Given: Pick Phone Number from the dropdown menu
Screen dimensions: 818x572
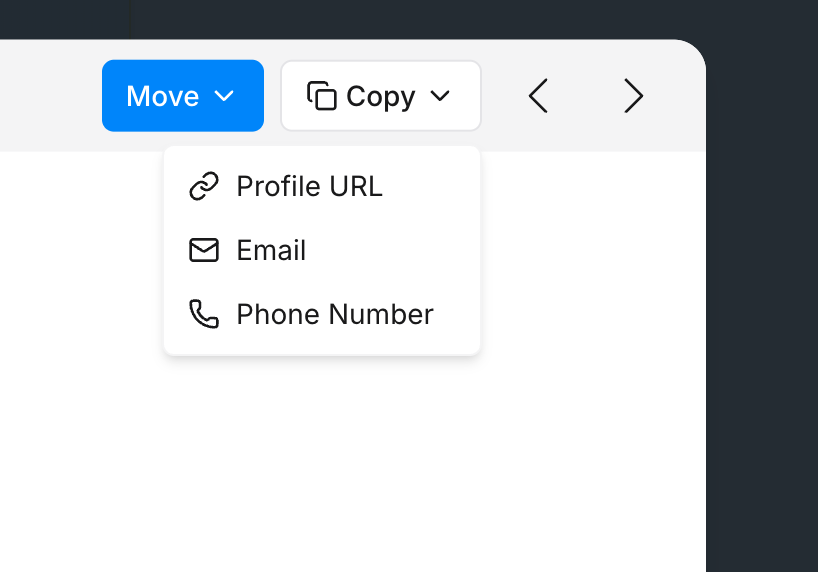Looking at the screenshot, I should pos(334,314).
